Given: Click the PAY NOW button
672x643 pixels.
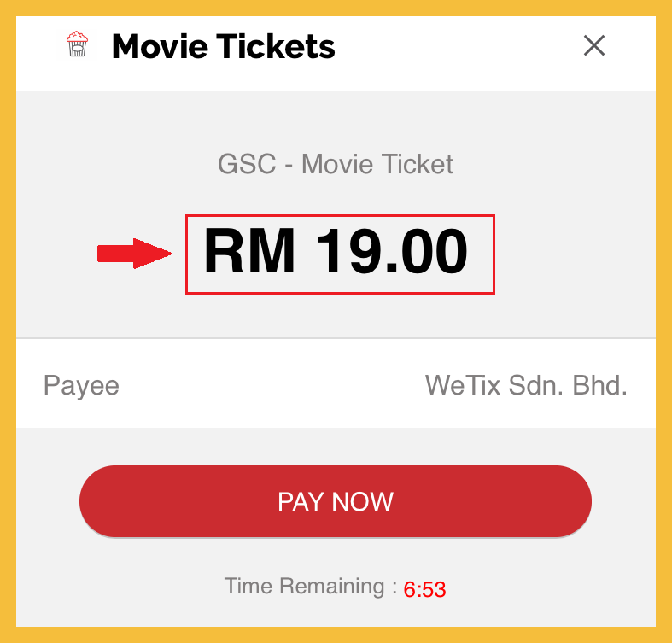Looking at the screenshot, I should pyautogui.click(x=336, y=501).
